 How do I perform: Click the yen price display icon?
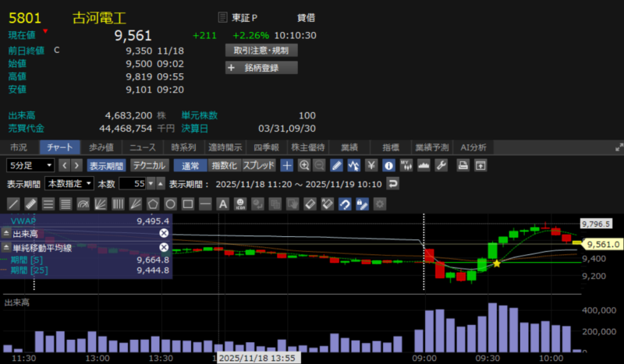click(371, 165)
